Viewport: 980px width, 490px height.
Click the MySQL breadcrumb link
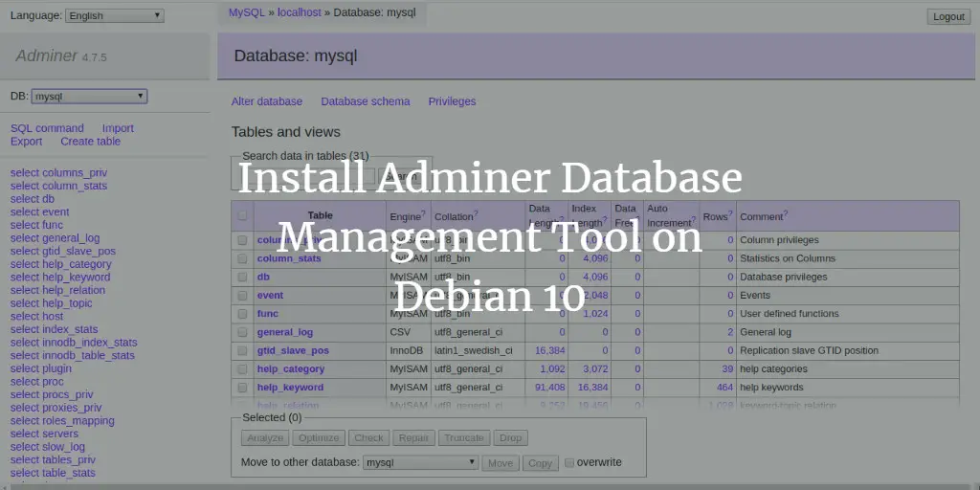coord(247,12)
